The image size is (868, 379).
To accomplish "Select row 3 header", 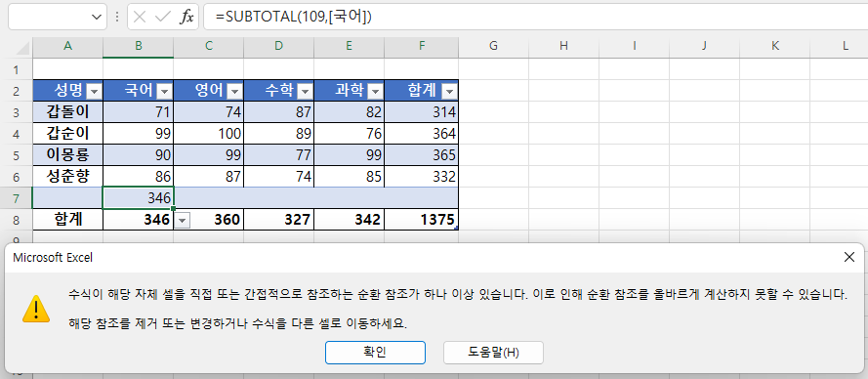I will tap(16, 112).
